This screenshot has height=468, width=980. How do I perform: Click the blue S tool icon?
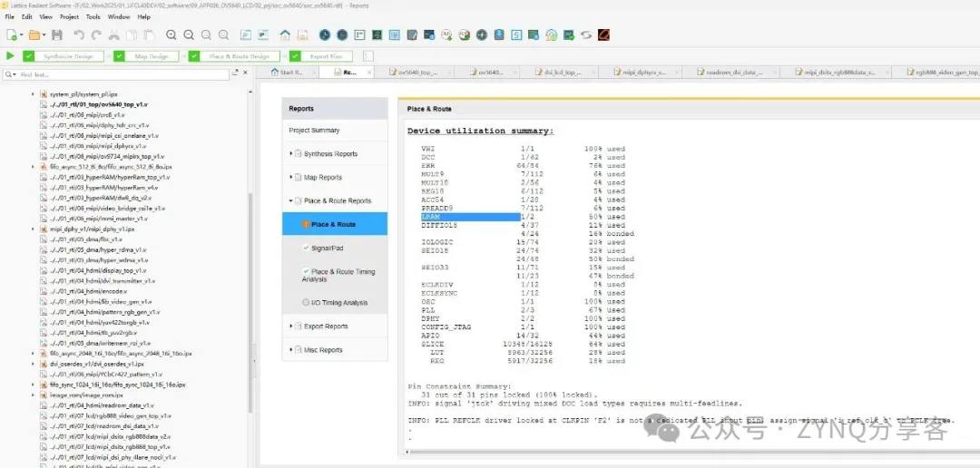[517, 35]
